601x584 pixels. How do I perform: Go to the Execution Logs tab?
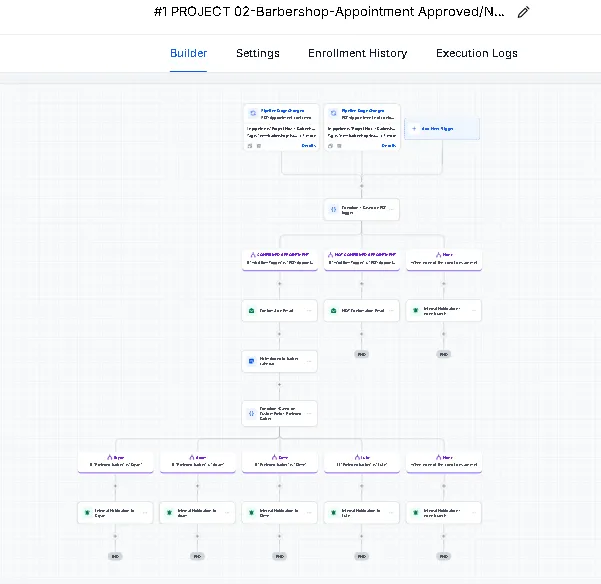[x=476, y=53]
